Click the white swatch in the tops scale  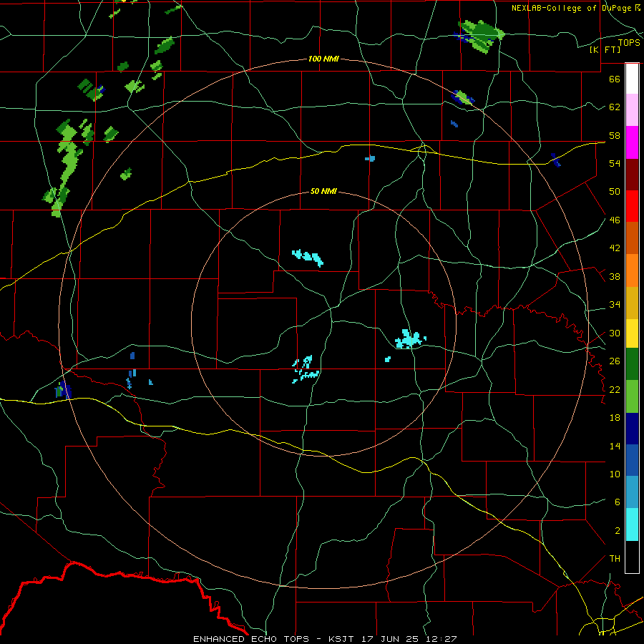pyautogui.click(x=632, y=79)
